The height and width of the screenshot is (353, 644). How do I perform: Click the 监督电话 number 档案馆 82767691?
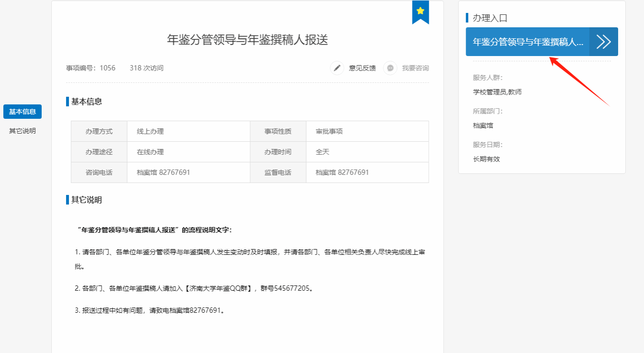[342, 172]
